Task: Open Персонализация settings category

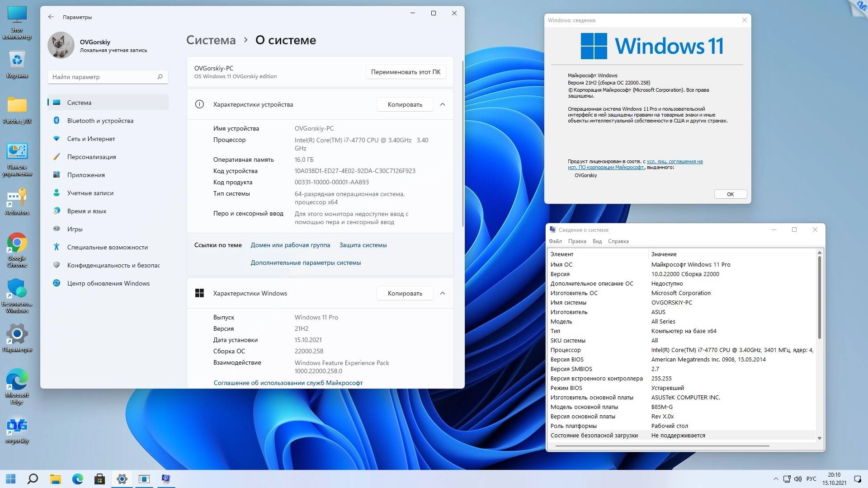Action: click(92, 157)
